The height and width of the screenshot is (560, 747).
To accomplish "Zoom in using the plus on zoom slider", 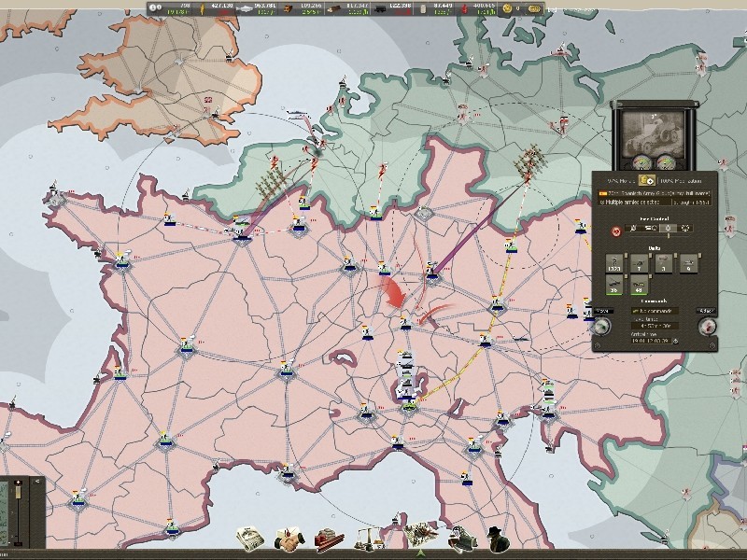I will (19, 483).
